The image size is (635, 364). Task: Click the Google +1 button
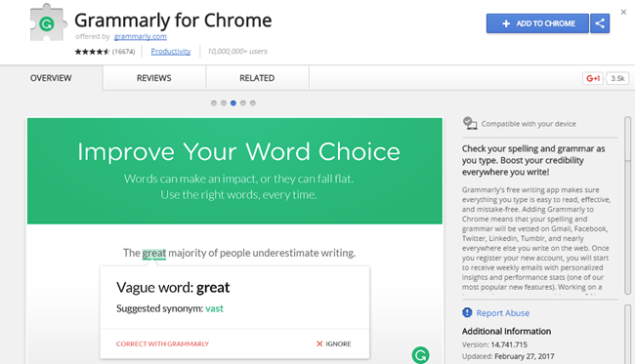coord(593,78)
